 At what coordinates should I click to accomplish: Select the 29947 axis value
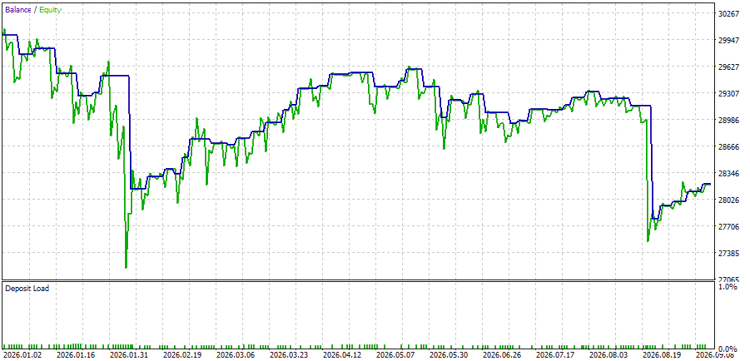[x=729, y=41]
